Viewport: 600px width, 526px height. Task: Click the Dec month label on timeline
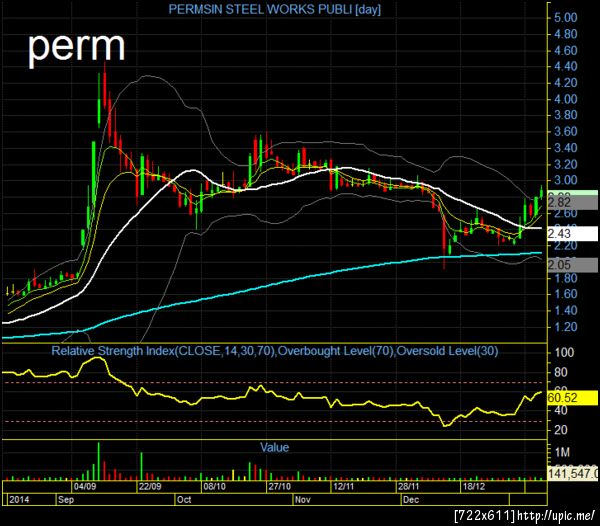tap(411, 500)
